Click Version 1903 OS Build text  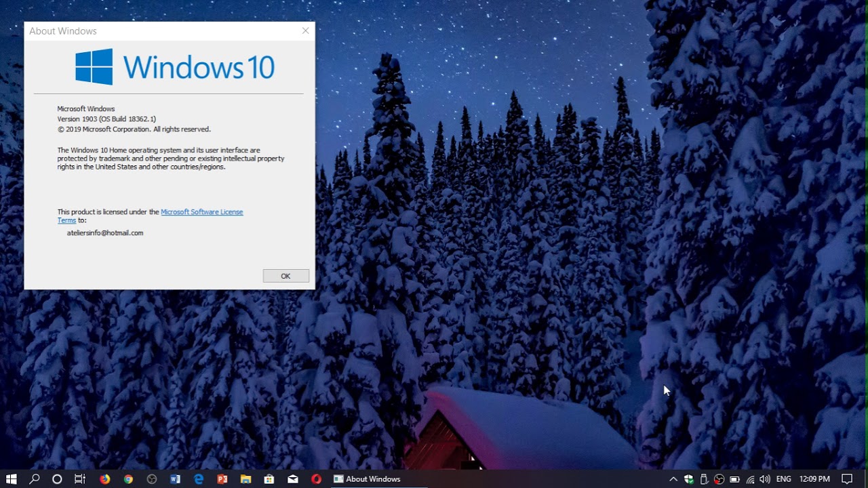[106, 119]
